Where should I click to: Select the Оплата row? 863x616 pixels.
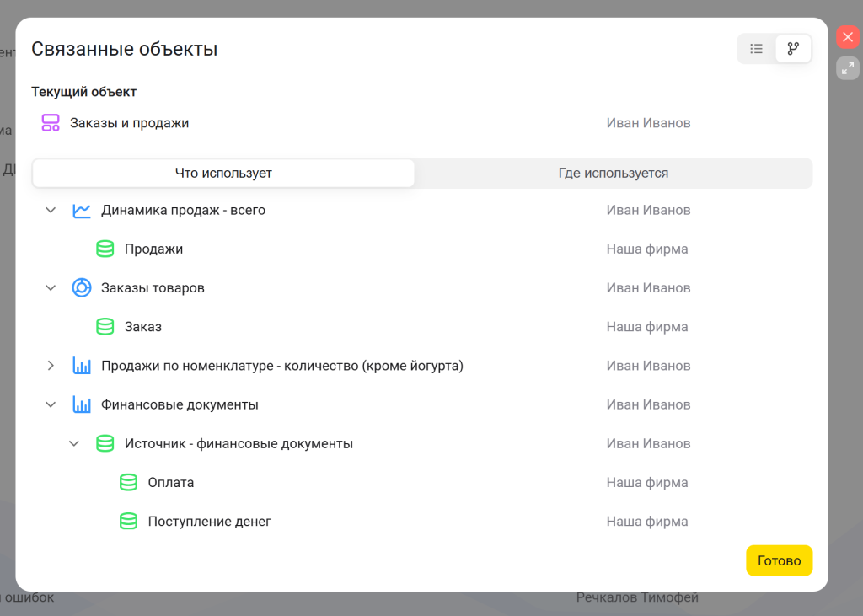point(421,483)
